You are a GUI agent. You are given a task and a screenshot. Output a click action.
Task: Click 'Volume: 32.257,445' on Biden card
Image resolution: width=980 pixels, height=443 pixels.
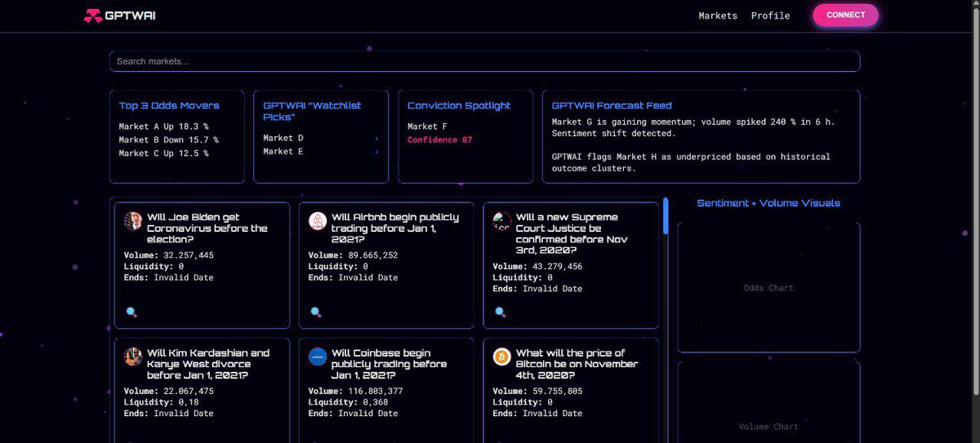pos(169,255)
